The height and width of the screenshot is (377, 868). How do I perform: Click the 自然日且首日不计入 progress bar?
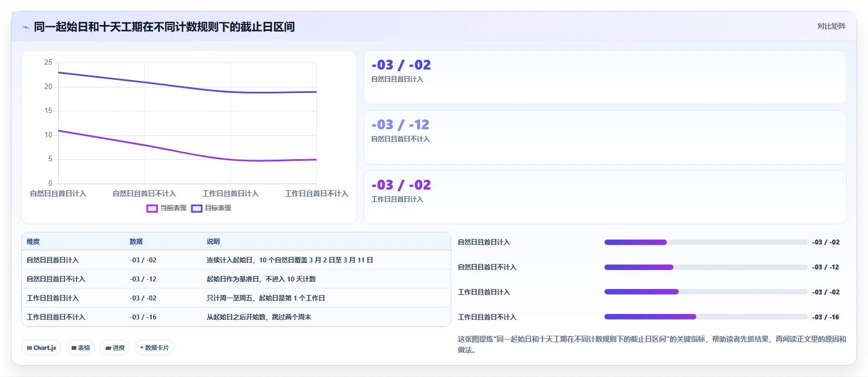pos(705,267)
